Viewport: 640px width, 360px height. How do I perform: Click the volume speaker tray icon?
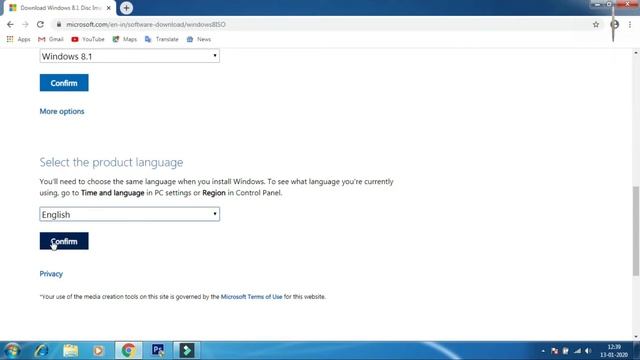pyautogui.click(x=588, y=351)
